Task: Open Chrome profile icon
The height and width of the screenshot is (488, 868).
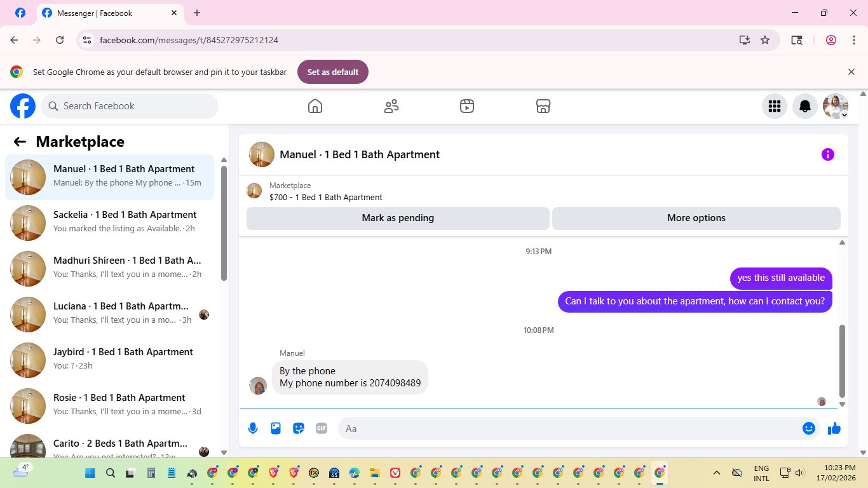Action: [831, 40]
